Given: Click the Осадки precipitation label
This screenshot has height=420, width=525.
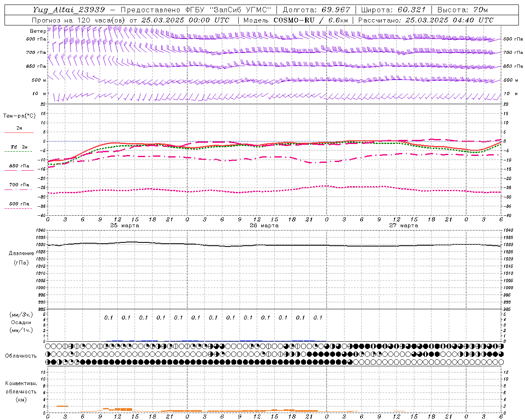Looking at the screenshot, I should pos(21,322).
